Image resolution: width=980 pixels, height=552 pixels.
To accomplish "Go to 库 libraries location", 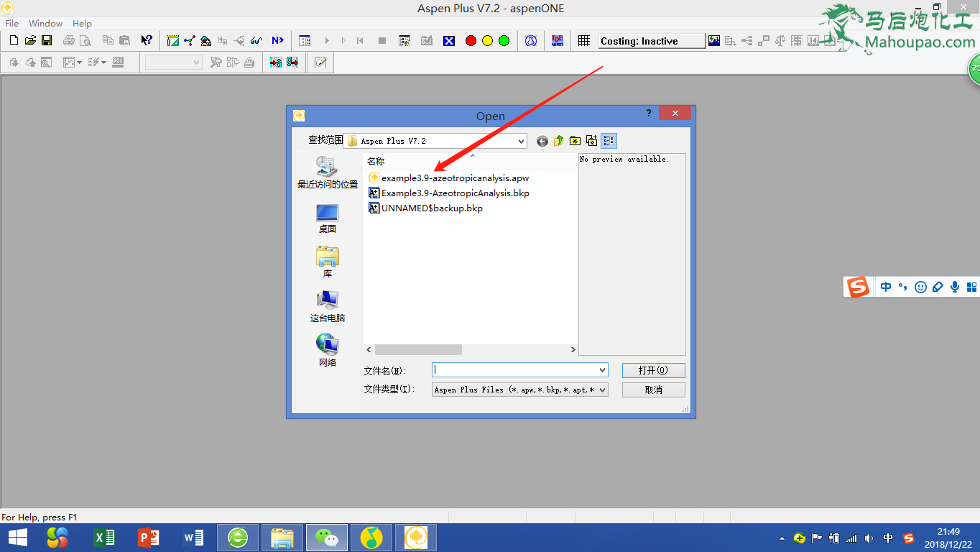I will click(x=328, y=262).
